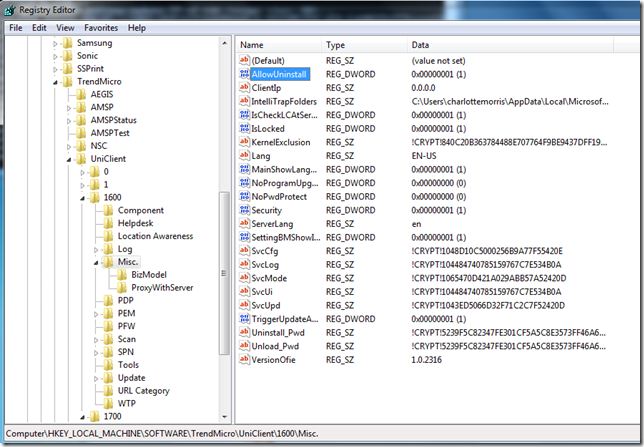
Task: Select the AMSPTest key
Action: (x=110, y=133)
